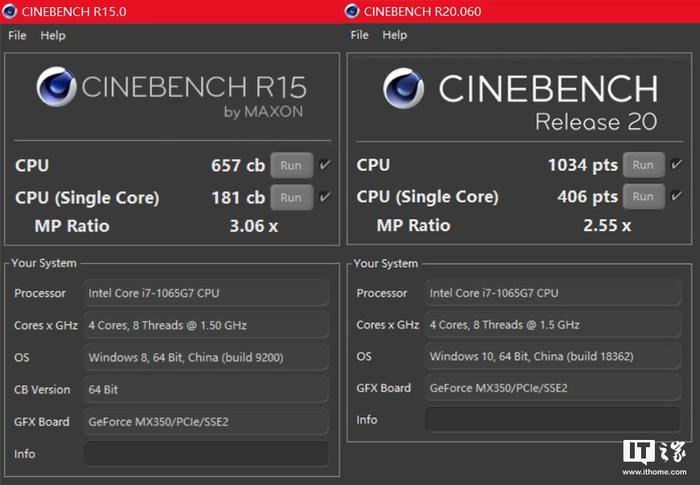Click the Info field in R15 window

pos(206,454)
